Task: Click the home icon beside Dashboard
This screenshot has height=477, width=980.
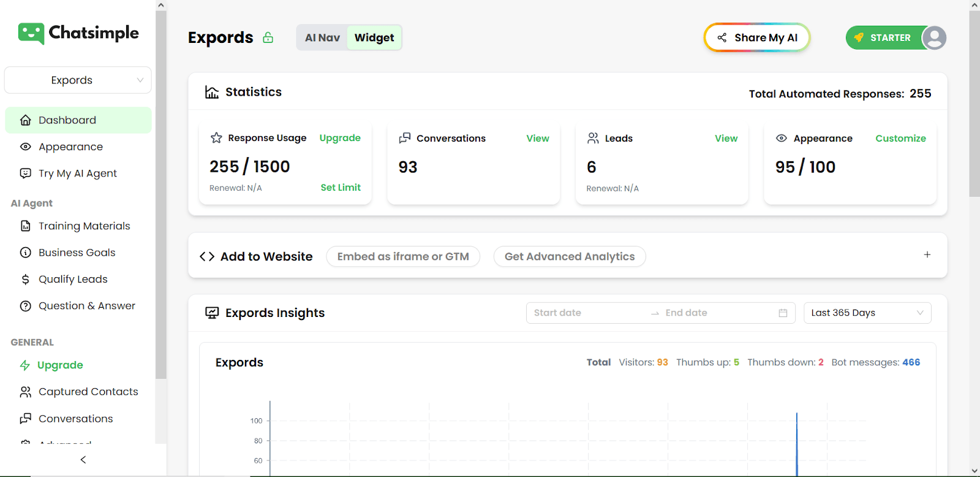Action: coord(26,120)
